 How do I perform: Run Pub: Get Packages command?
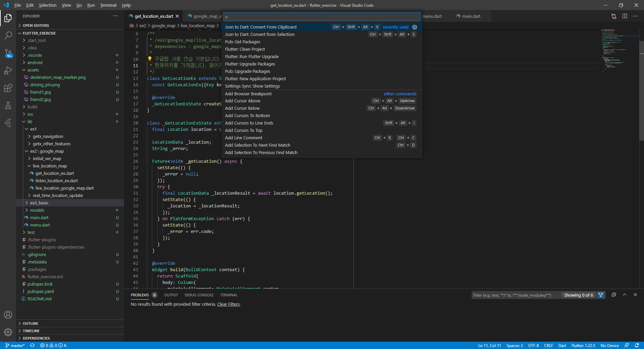[322, 42]
